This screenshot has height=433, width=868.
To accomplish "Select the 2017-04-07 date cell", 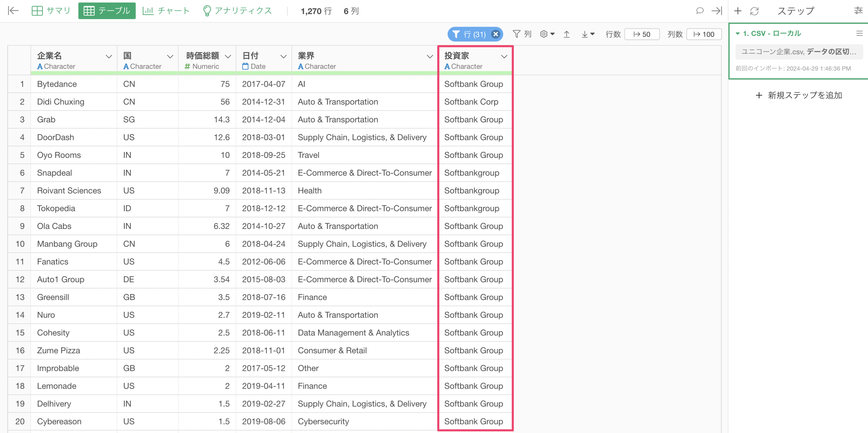I will [x=264, y=84].
